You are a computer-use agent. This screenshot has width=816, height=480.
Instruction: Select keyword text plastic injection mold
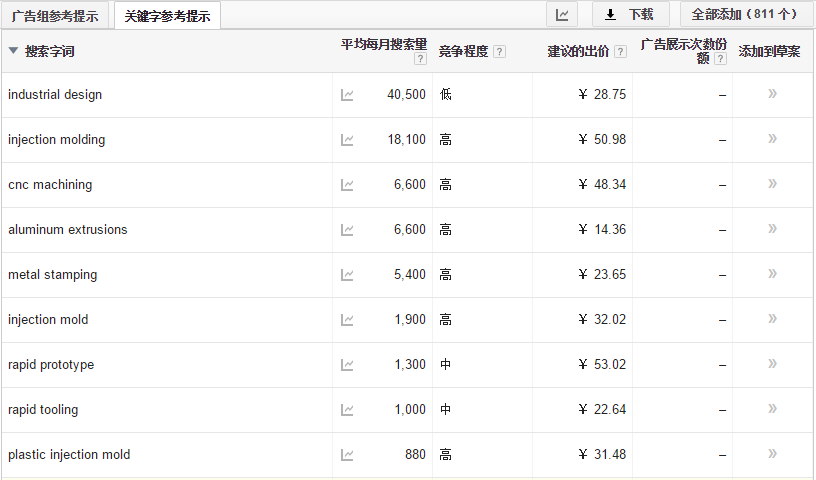(69, 454)
